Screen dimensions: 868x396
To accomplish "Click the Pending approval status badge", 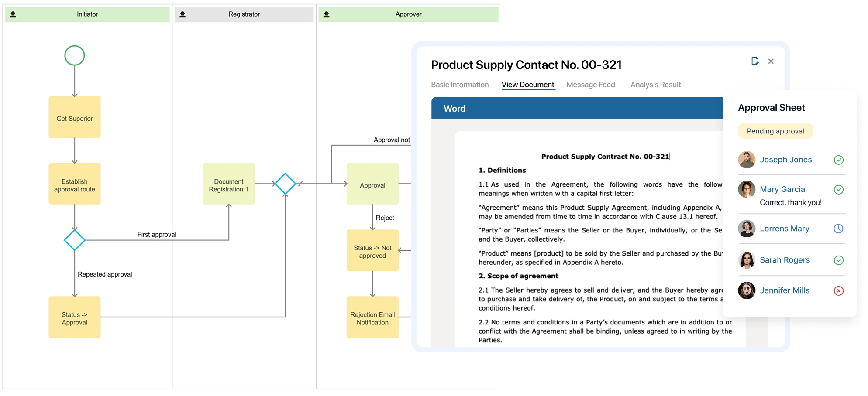I will [x=775, y=131].
